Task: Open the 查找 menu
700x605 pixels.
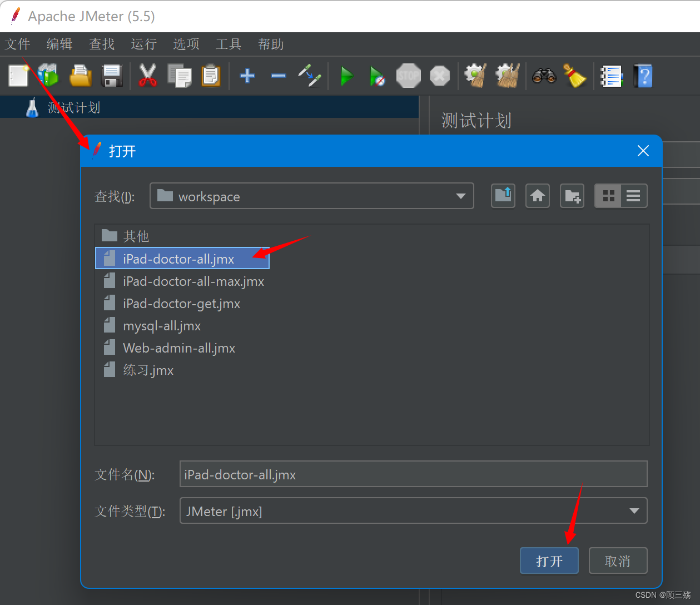Action: click(x=102, y=44)
